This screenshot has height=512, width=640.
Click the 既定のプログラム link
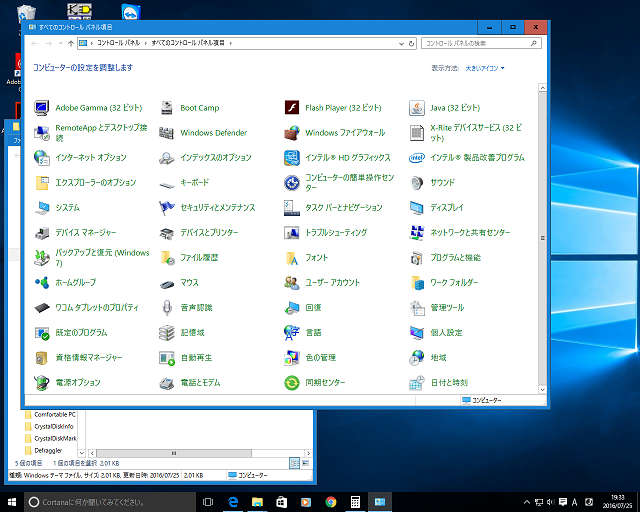point(81,332)
